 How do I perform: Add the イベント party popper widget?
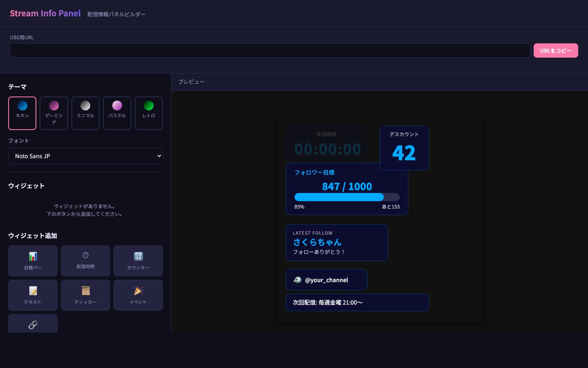tap(138, 295)
